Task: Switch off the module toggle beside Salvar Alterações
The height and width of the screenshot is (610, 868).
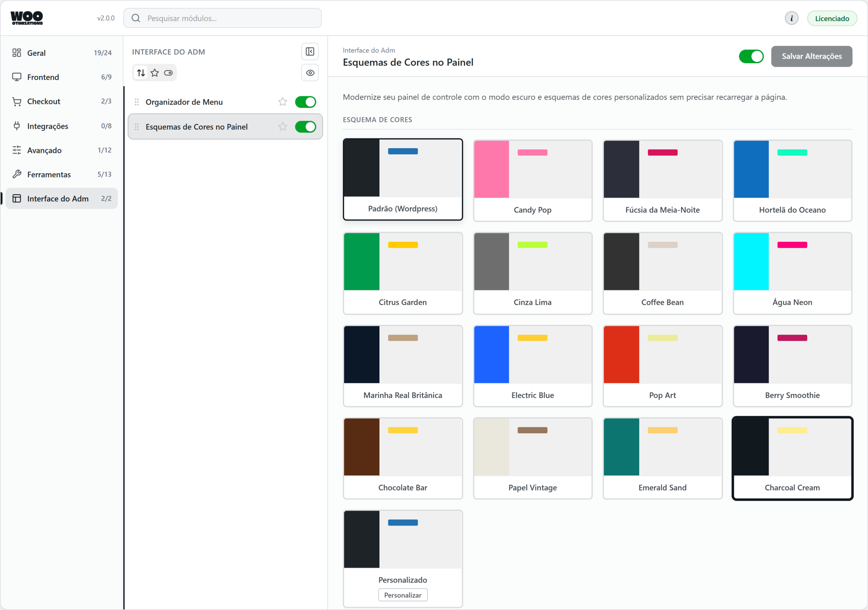Action: click(751, 56)
